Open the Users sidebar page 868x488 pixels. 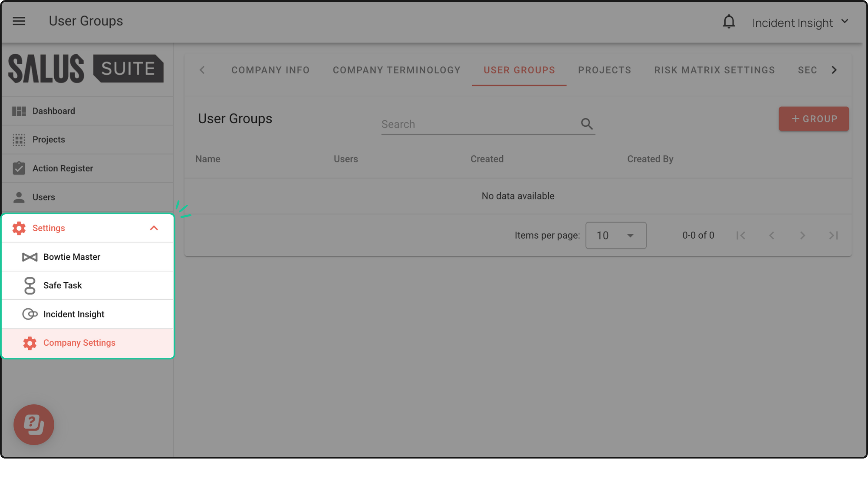[43, 197]
